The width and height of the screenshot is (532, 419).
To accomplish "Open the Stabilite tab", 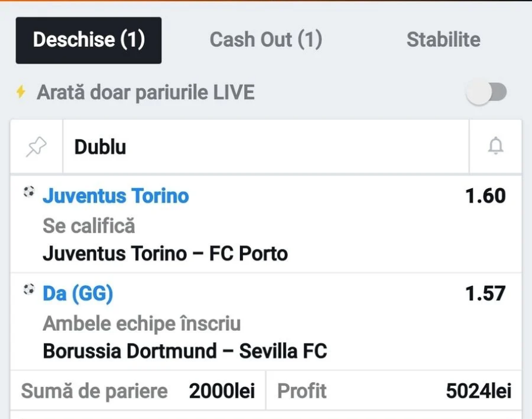I will tap(443, 40).
